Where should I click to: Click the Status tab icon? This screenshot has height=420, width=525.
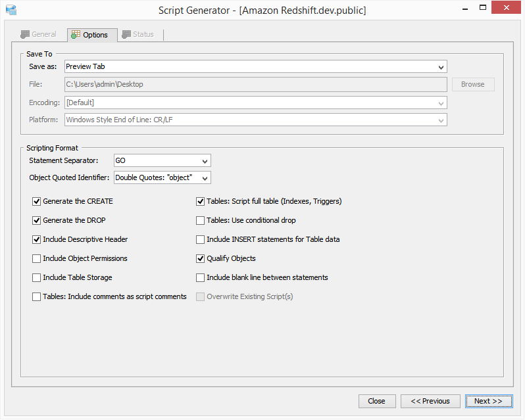click(126, 34)
